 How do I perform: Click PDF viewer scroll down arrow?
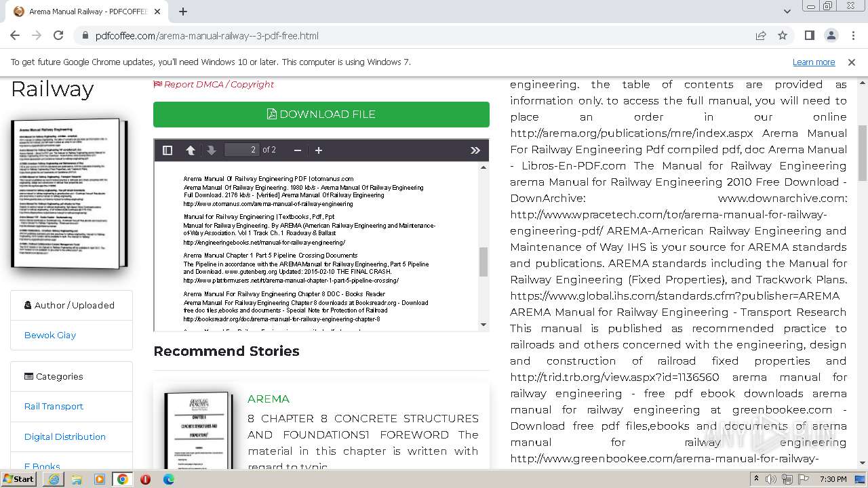coord(484,325)
